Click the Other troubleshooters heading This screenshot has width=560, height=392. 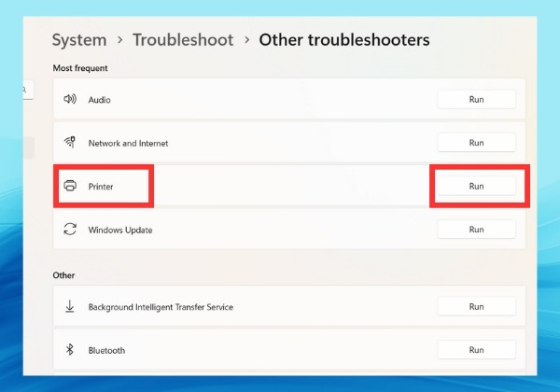(x=344, y=39)
